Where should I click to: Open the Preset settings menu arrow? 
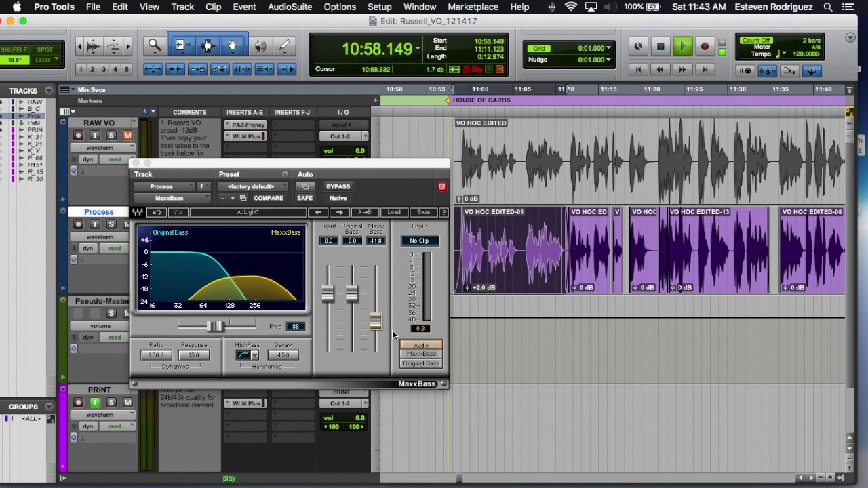285,174
